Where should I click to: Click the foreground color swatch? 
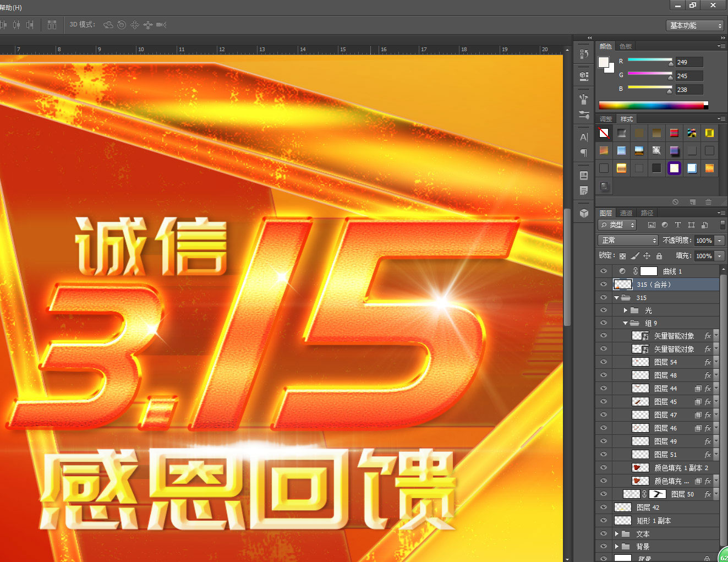[x=604, y=62]
